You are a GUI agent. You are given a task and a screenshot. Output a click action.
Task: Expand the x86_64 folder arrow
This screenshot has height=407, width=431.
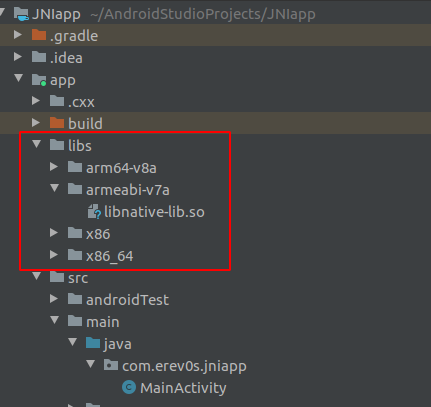[54, 255]
